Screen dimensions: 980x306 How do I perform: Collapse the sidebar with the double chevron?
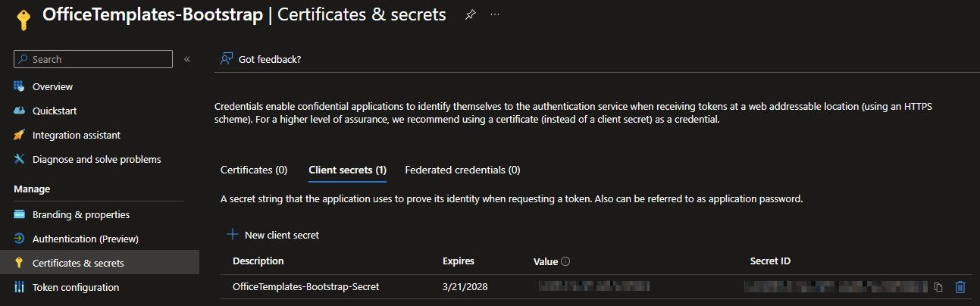[187, 59]
